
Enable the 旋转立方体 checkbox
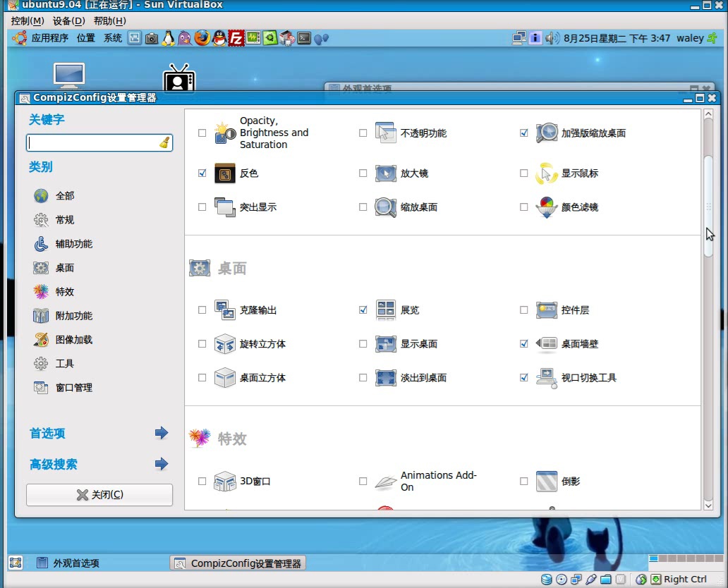tap(202, 344)
